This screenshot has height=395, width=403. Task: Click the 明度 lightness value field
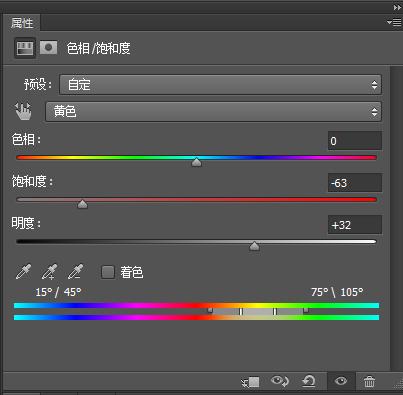355,225
